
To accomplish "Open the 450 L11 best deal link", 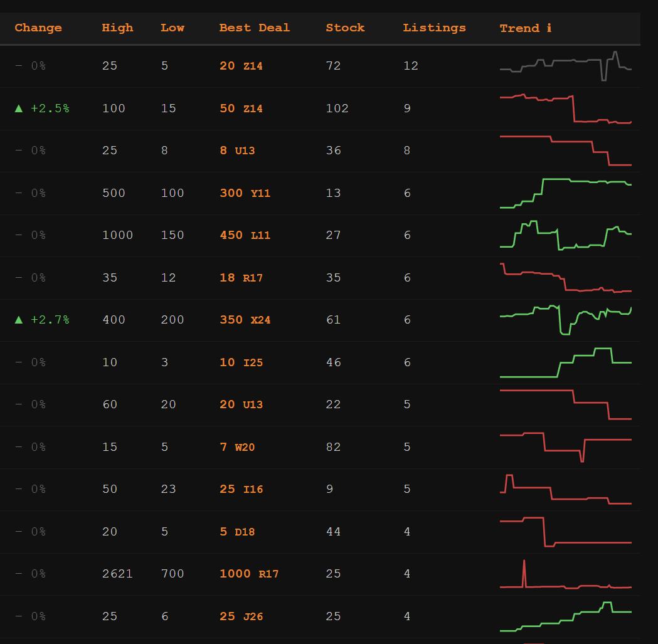I will pyautogui.click(x=245, y=235).
